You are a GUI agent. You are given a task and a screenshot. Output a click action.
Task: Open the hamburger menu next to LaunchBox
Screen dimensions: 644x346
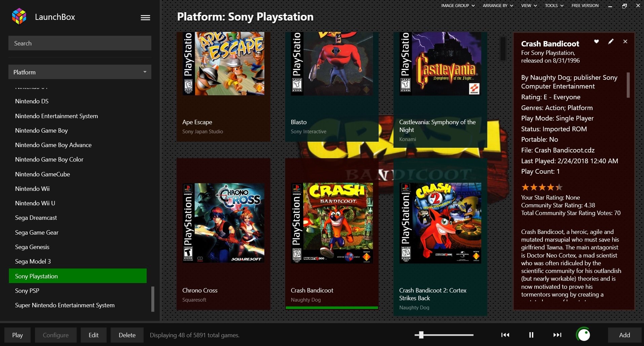(145, 18)
